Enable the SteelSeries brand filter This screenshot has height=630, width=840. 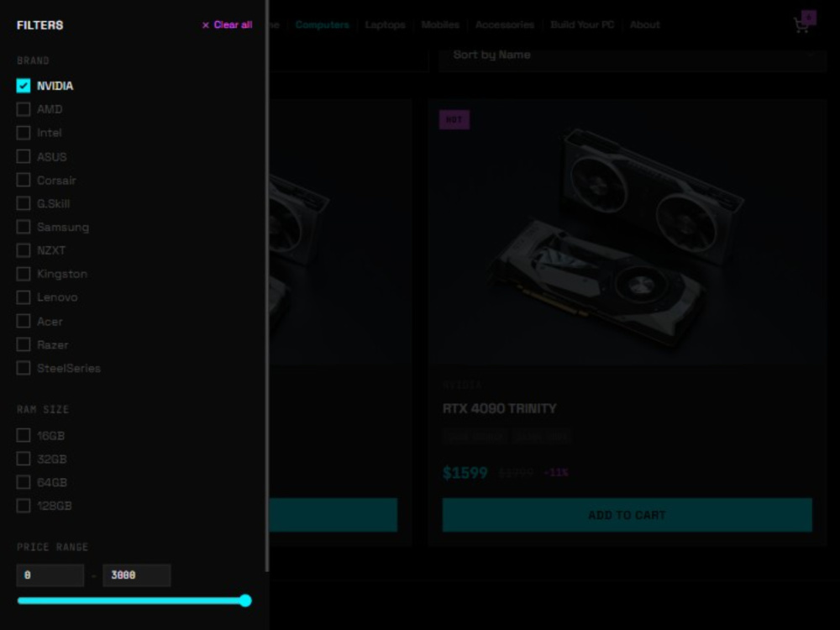23,368
